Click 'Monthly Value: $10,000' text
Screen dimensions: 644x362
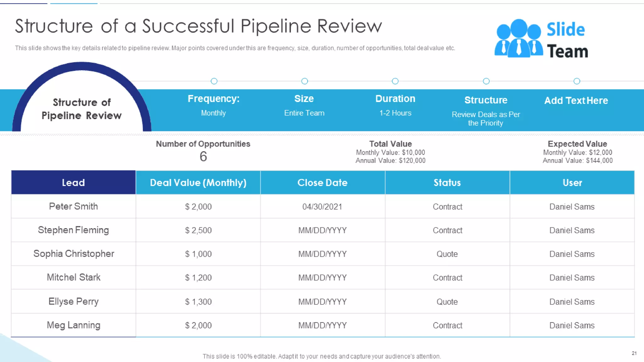(391, 152)
